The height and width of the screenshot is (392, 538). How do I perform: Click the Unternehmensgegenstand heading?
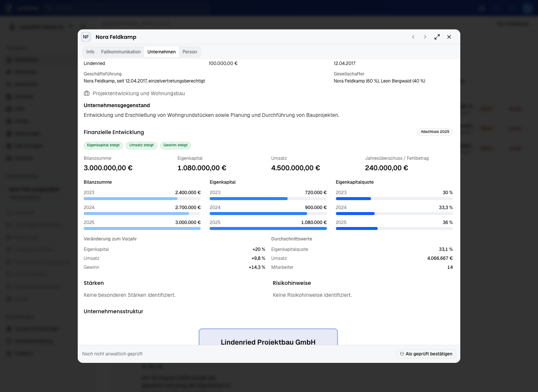[117, 105]
